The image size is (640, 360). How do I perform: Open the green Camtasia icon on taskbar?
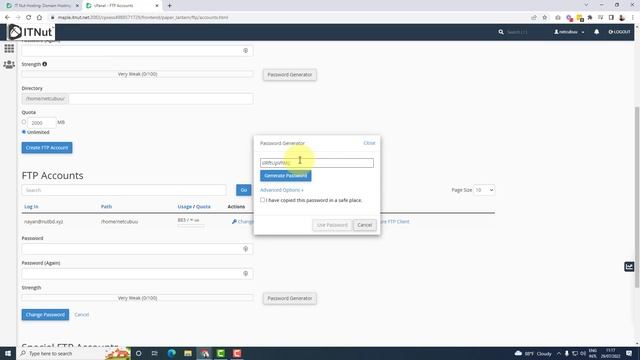[220, 353]
